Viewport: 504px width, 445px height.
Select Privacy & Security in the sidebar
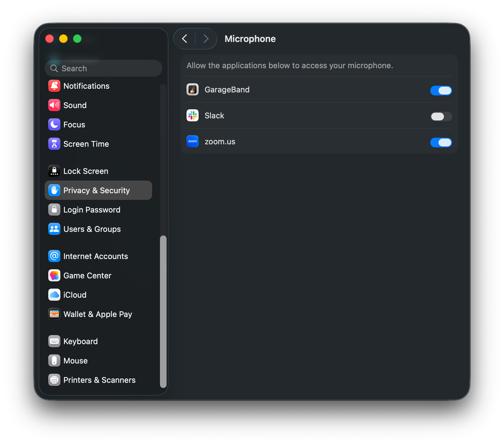click(x=96, y=190)
